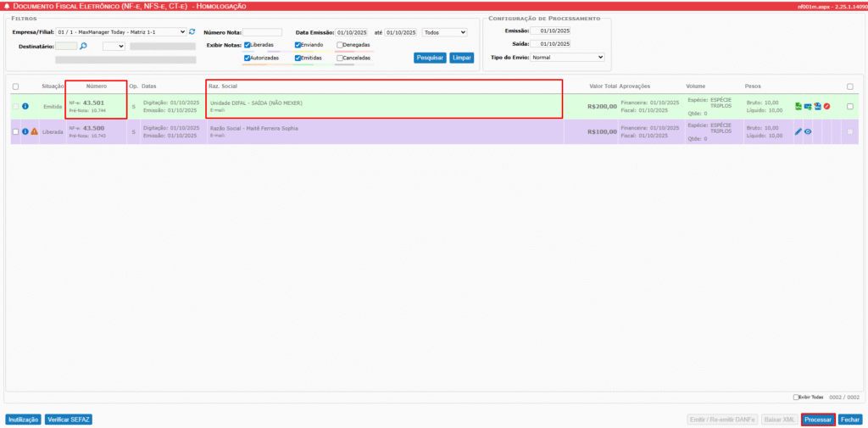Image resolution: width=868 pixels, height=428 pixels.
Task: Click the green document icon on the Emitida row
Action: (x=798, y=106)
